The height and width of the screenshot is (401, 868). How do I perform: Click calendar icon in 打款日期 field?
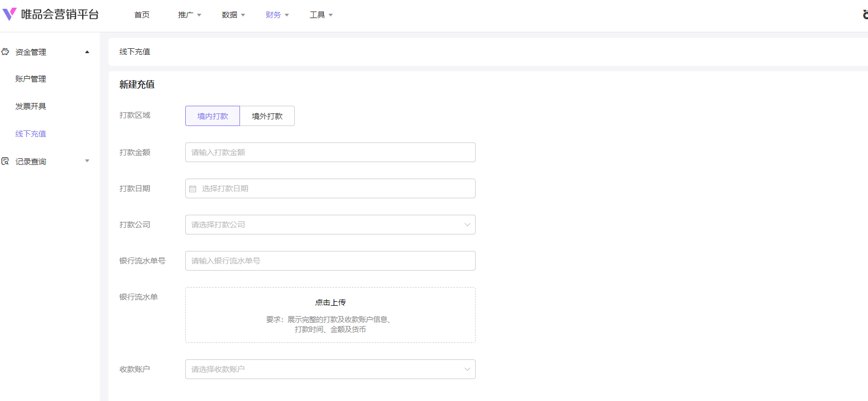pyautogui.click(x=193, y=189)
